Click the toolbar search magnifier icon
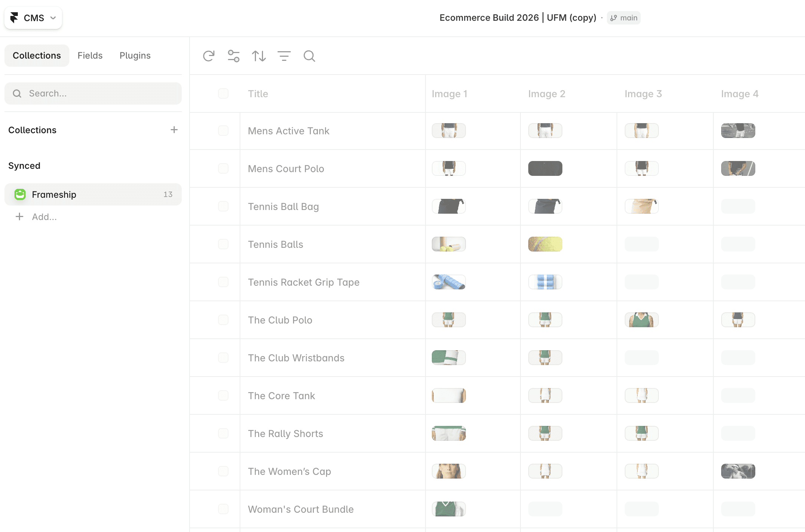This screenshot has height=532, width=805. click(309, 56)
